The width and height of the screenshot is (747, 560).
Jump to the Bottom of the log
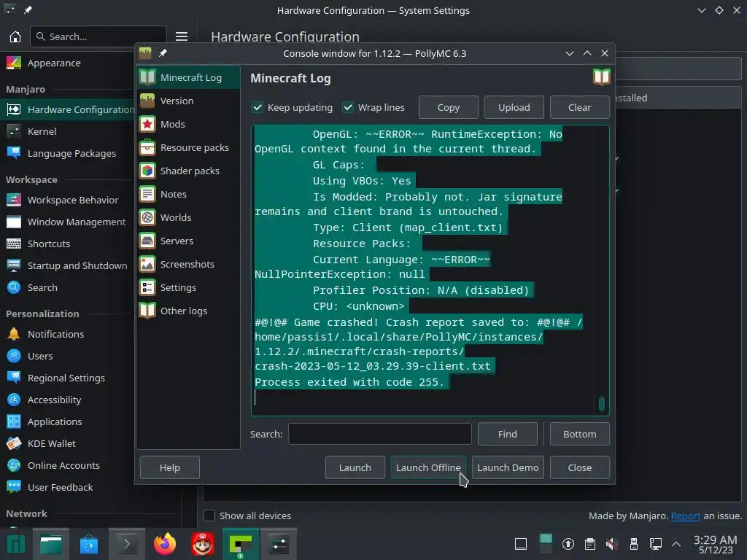coord(579,434)
